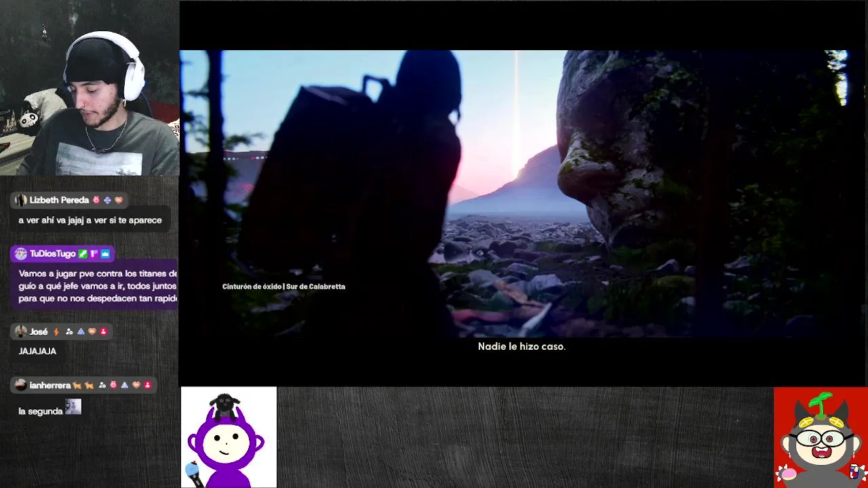This screenshot has width=868, height=488.
Task: Click the green checkmark badge beside TuDiosTugo
Action: click(x=83, y=253)
